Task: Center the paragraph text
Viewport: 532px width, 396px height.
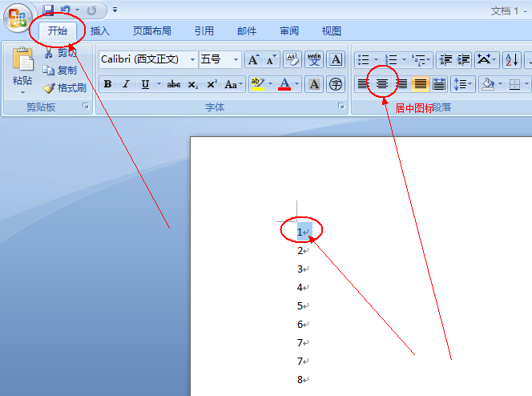Action: (x=382, y=84)
